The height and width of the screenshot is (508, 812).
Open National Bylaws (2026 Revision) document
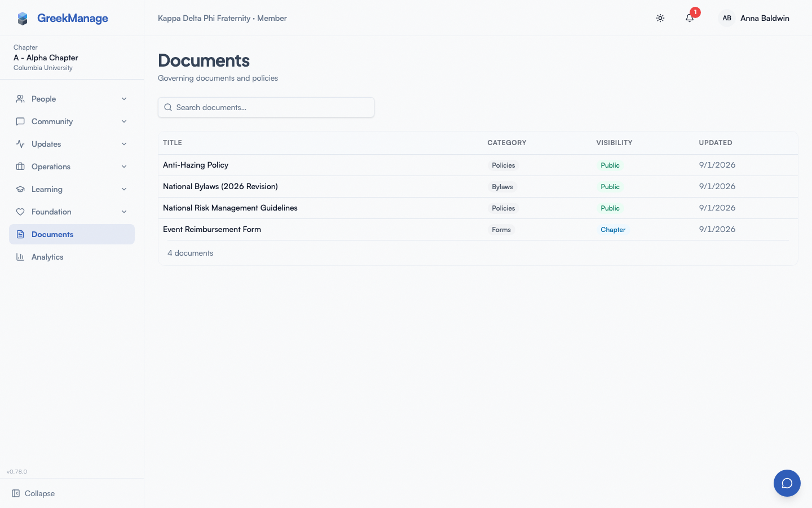(x=220, y=186)
